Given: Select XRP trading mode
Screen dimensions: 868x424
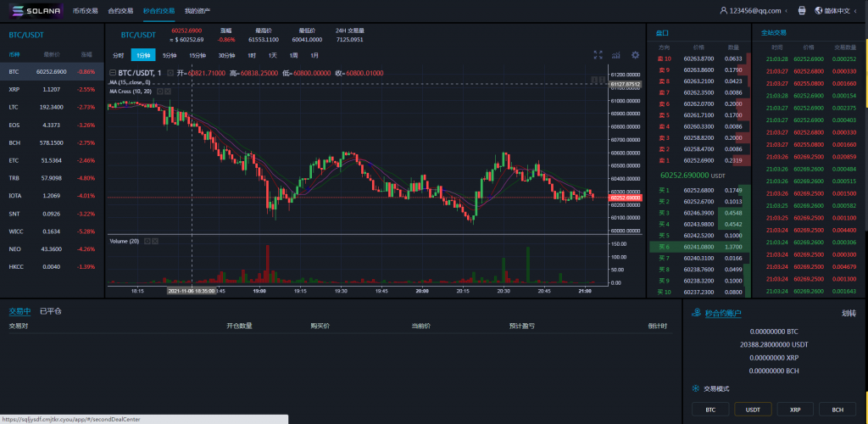Looking at the screenshot, I should [795, 410].
